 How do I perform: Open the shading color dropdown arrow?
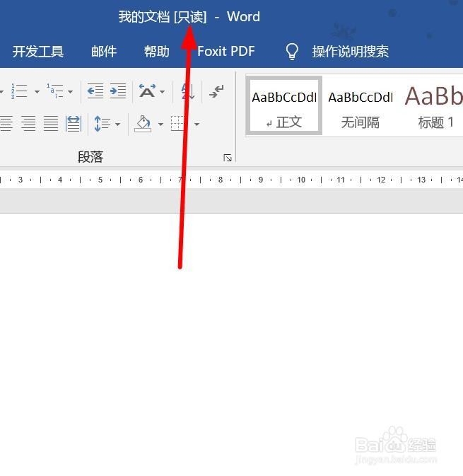click(x=160, y=124)
